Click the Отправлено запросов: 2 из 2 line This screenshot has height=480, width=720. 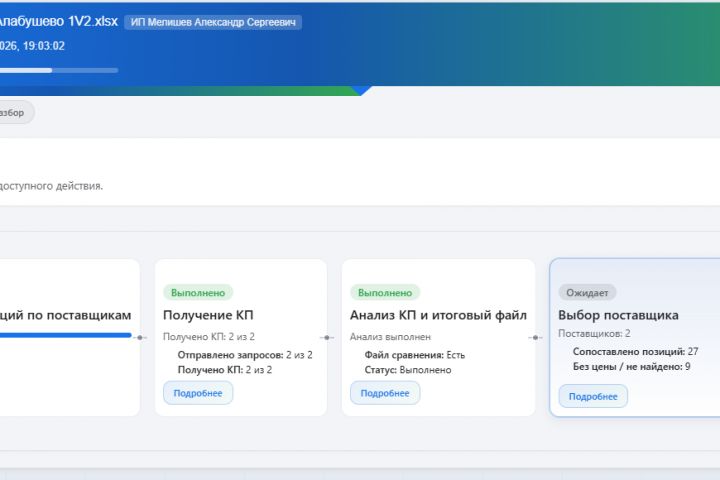coord(245,355)
